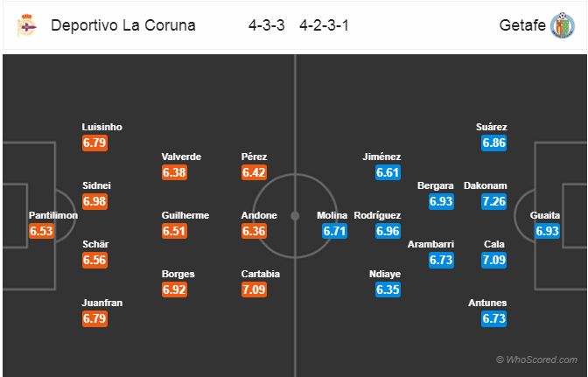Click the Deportivo La Coruna crest icon
Screen dimensions: 588x377
pyautogui.click(x=26, y=25)
